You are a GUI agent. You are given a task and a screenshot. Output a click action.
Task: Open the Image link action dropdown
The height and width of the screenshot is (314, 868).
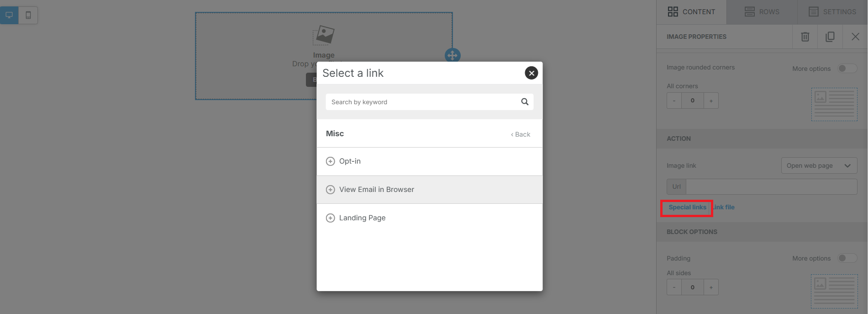coord(819,165)
